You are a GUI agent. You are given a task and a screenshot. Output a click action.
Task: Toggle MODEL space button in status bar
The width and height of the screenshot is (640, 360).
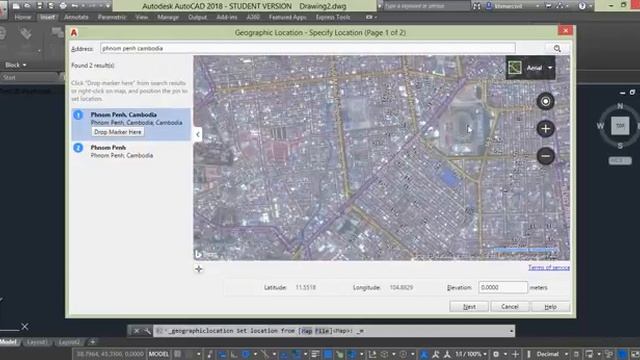(x=158, y=354)
